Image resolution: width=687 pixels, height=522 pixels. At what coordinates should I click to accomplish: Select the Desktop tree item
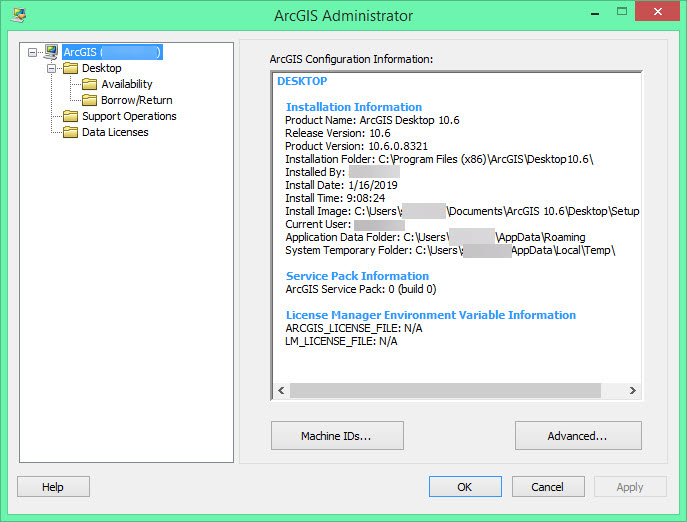tap(102, 68)
